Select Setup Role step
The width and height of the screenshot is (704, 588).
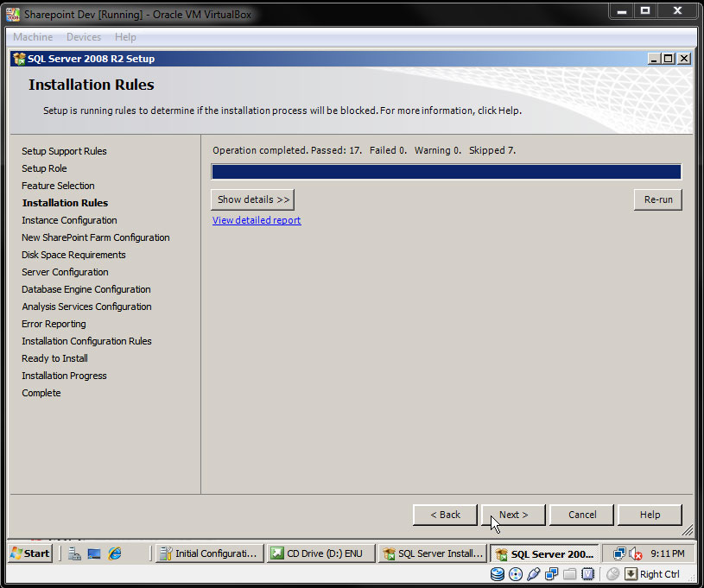pyautogui.click(x=44, y=168)
